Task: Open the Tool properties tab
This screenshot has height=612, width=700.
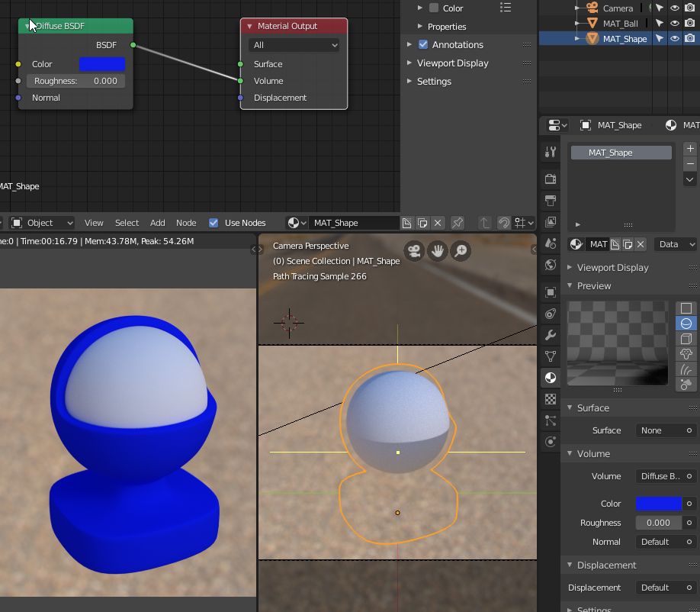Action: (x=551, y=152)
